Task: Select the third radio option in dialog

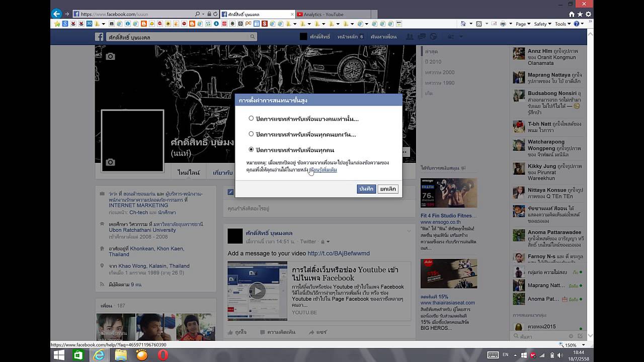Action: 251,150
